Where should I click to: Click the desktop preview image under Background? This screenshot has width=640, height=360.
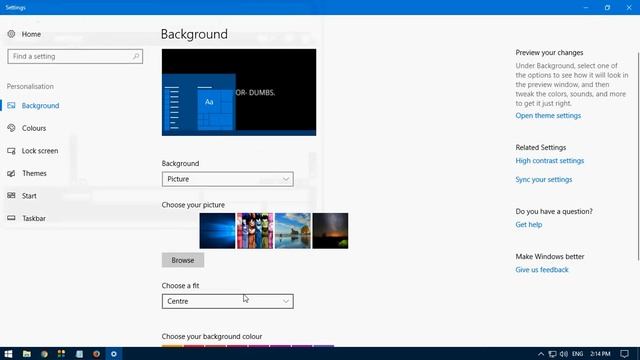pyautogui.click(x=239, y=92)
